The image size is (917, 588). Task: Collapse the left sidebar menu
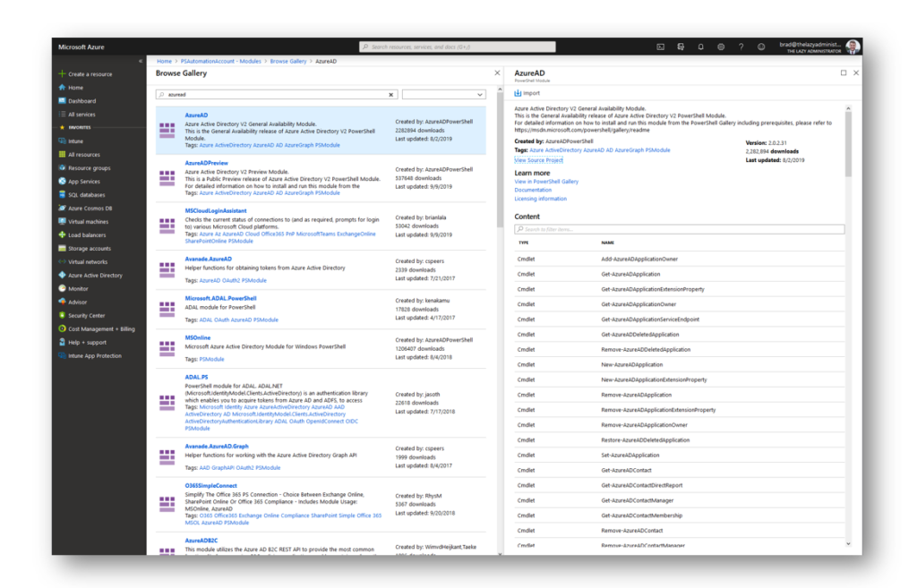click(141, 61)
